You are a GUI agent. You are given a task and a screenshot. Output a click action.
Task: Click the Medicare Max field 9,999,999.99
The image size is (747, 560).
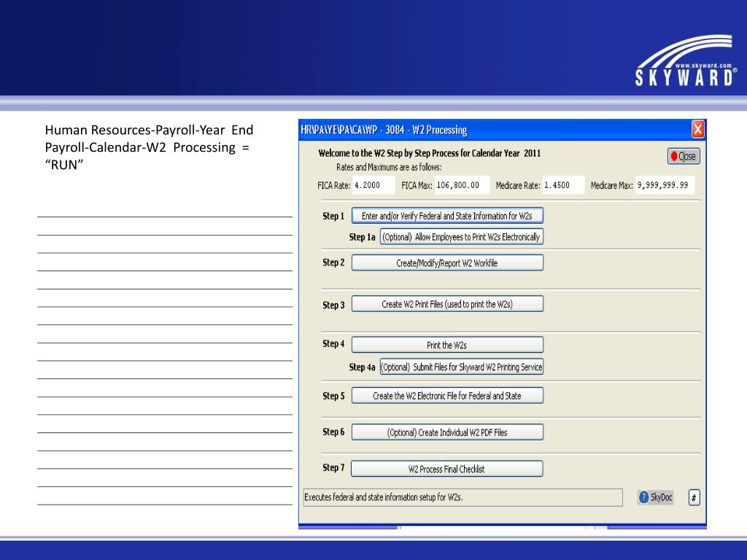coord(665,185)
